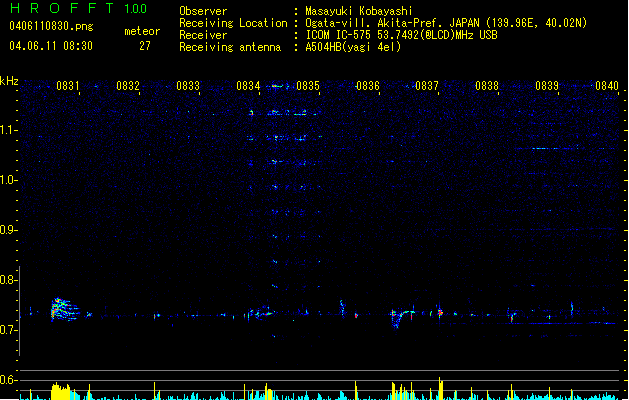Click the meteor count value 27
Viewport: 629px width, 400px height.
click(145, 46)
